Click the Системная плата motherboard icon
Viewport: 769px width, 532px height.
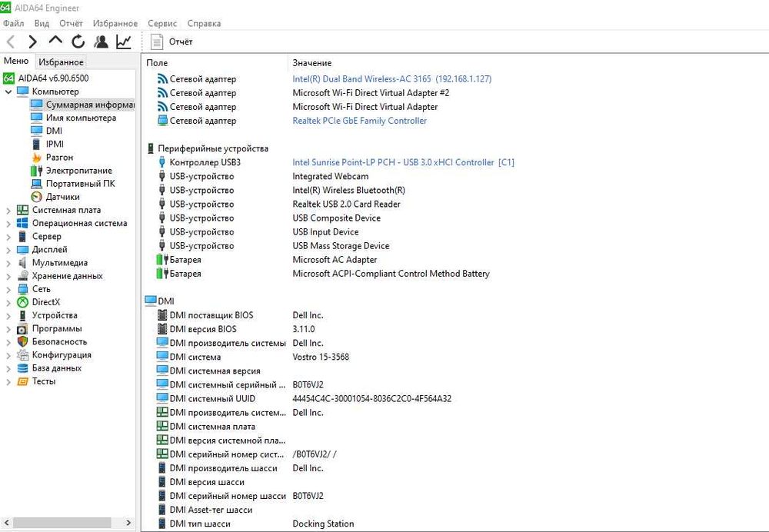(22, 210)
